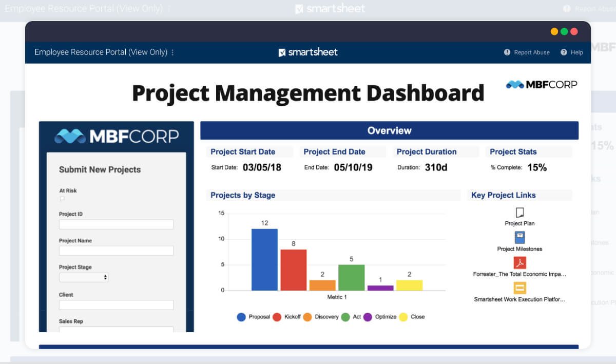Click the Project Milestones blue book icon

(519, 237)
